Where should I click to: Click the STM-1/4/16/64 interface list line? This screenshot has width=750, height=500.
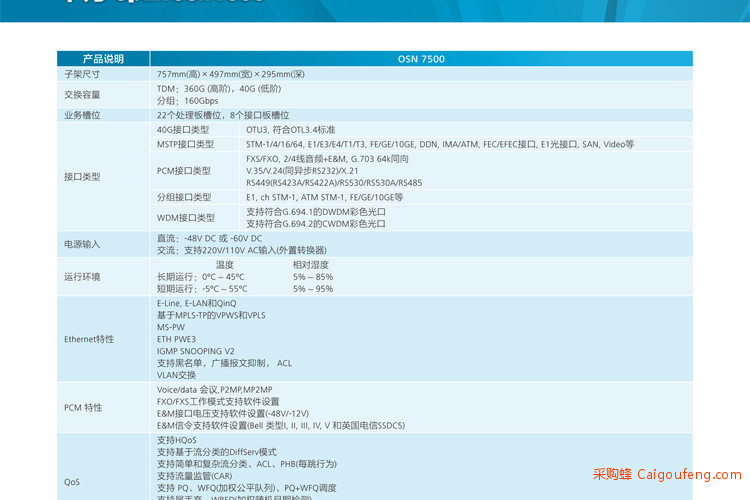(440, 144)
